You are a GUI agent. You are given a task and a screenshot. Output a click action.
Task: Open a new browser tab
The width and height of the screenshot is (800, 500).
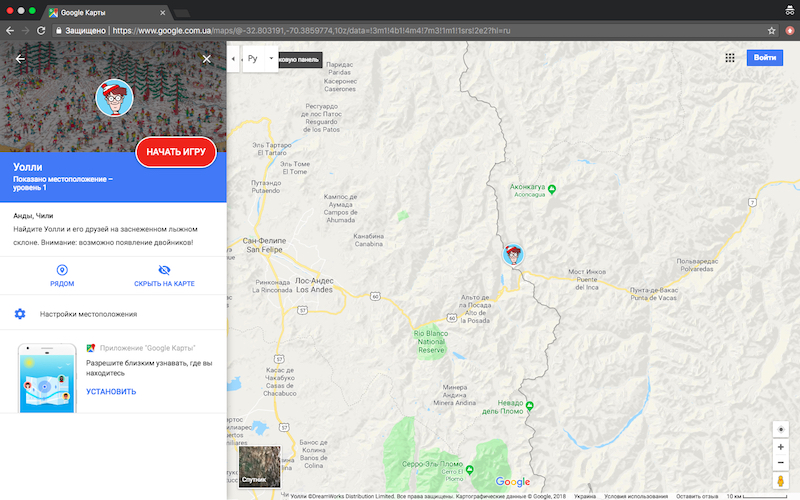click(182, 13)
